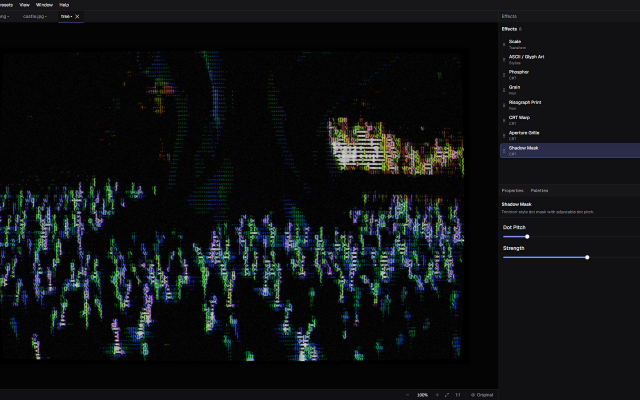Open the View menu
This screenshot has width=640, height=400.
click(24, 5)
